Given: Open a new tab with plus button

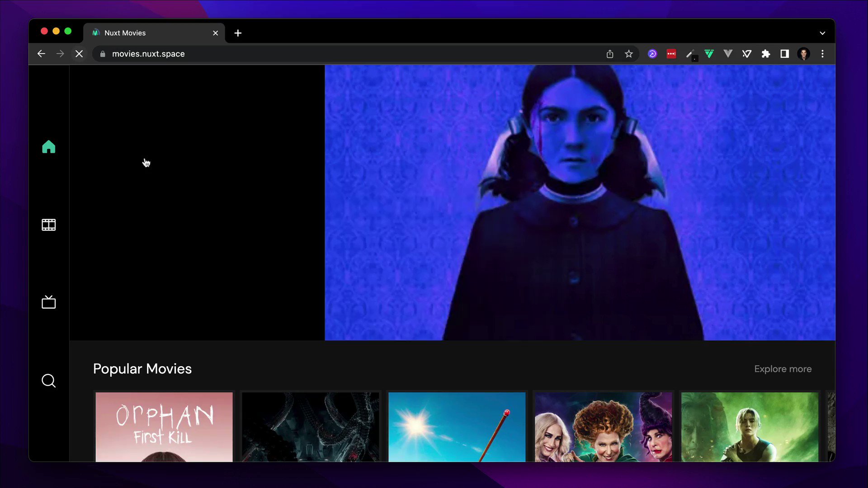Looking at the screenshot, I should (238, 33).
